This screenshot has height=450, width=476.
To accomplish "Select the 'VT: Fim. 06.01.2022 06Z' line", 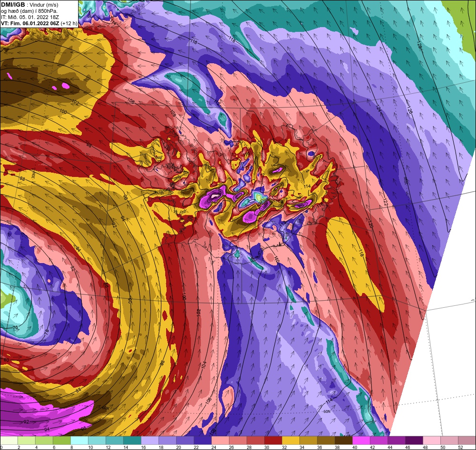I will [30, 23].
